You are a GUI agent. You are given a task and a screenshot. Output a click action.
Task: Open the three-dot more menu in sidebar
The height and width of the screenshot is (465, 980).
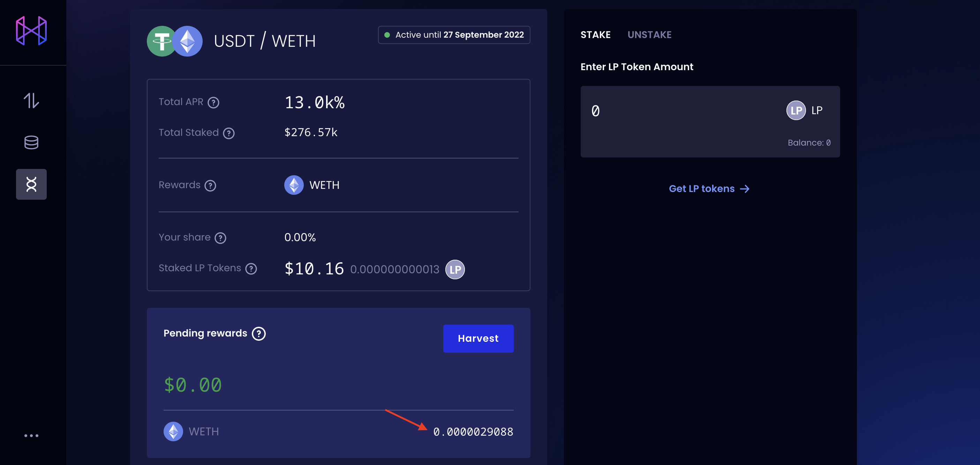[31, 435]
